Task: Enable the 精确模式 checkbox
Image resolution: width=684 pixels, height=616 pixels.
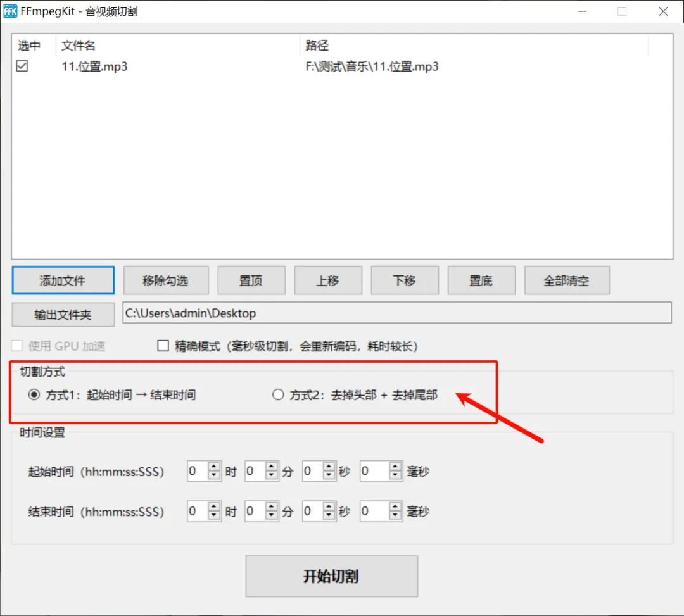Action: coord(163,346)
